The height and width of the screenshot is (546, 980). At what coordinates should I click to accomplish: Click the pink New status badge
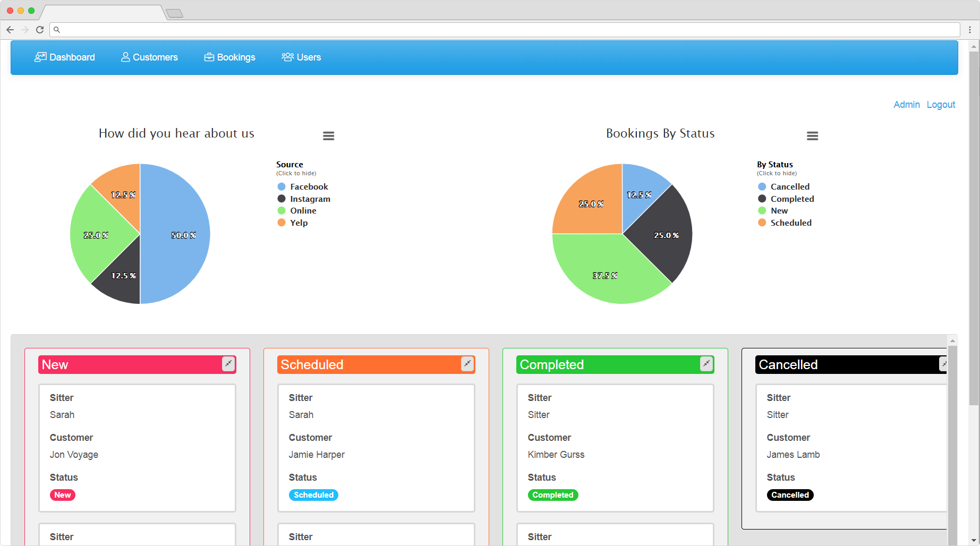coord(63,495)
